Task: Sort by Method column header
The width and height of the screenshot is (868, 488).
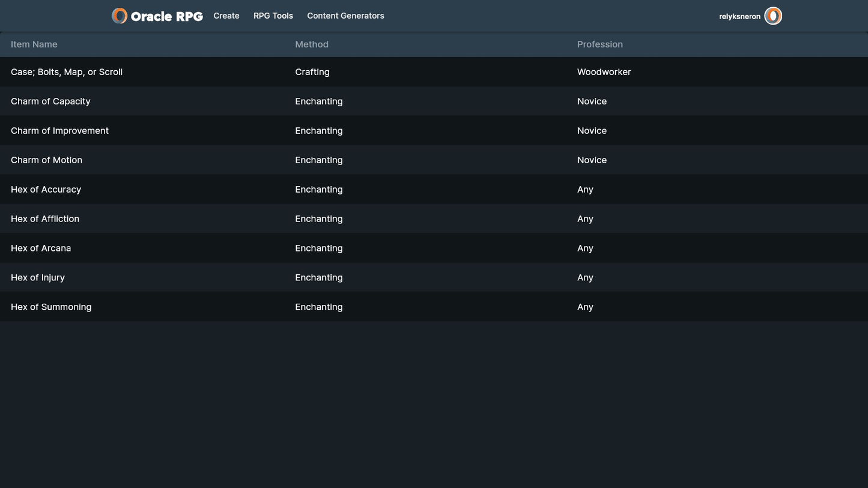Action: click(x=312, y=44)
